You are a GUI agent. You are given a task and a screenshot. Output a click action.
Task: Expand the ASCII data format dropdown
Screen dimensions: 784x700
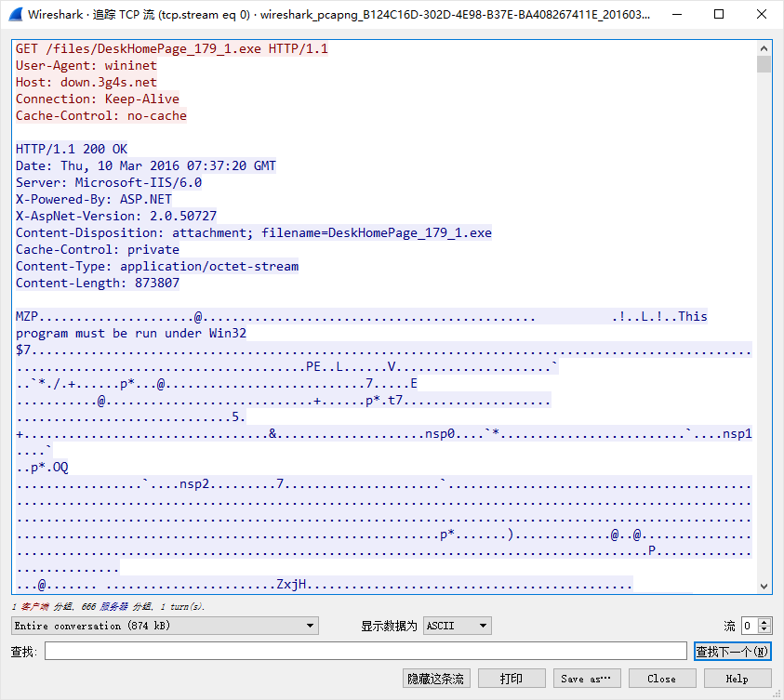tap(457, 626)
